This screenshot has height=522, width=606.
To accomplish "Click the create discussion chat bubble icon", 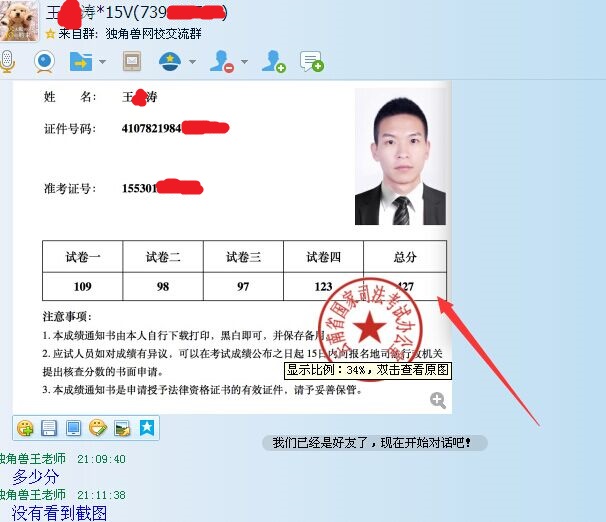I will tap(312, 62).
